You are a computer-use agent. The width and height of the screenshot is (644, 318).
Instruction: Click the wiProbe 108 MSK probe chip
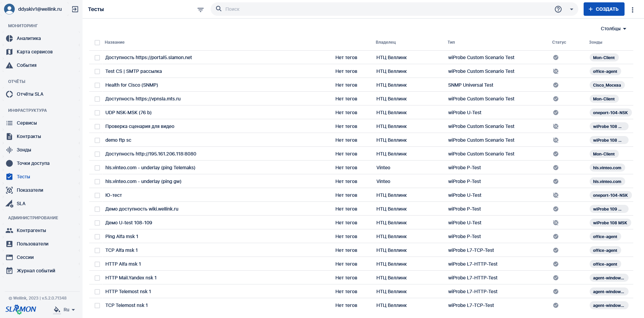click(610, 223)
